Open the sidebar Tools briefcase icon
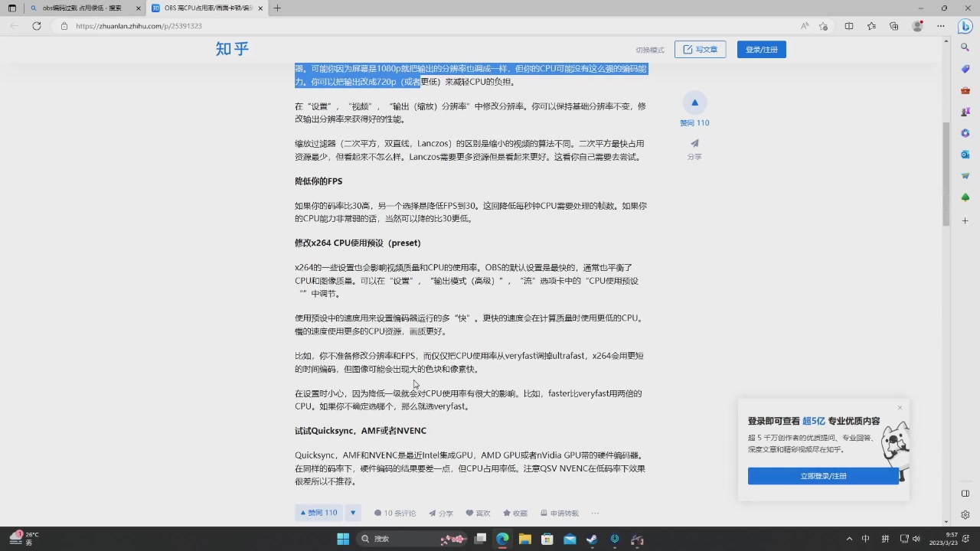The image size is (980, 551). (x=965, y=90)
